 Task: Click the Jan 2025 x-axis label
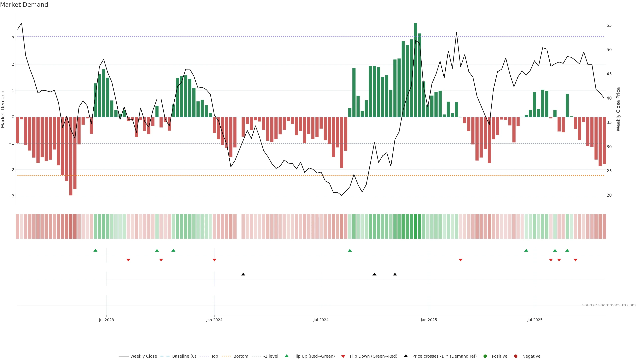(429, 320)
